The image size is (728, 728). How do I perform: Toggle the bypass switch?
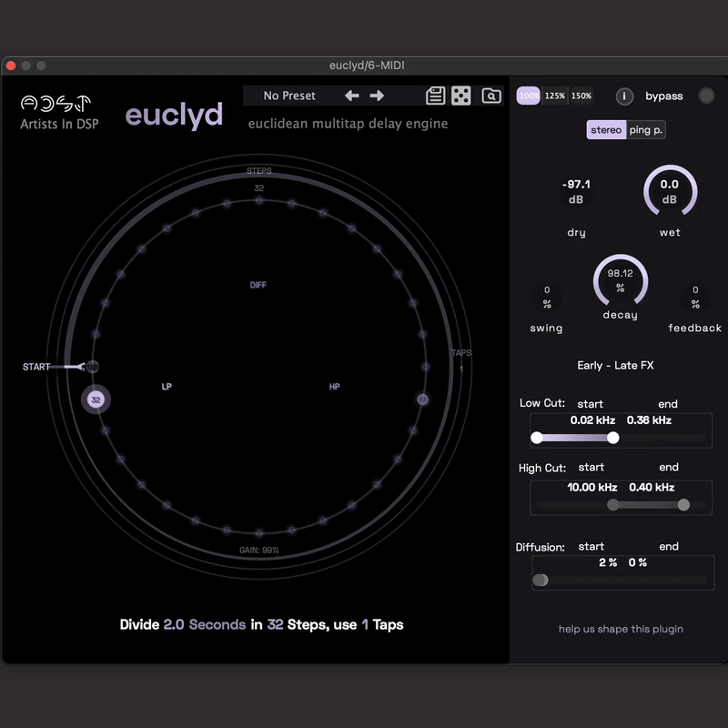[706, 96]
